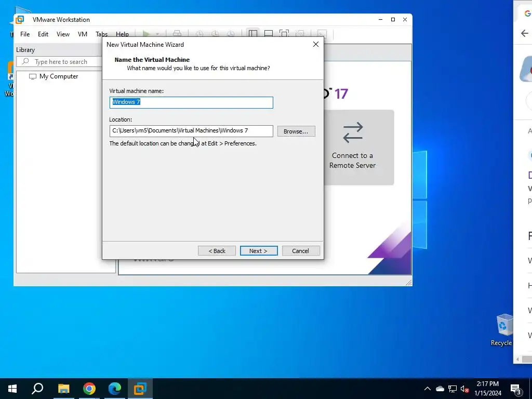Click the 'Location:' label

(121, 119)
